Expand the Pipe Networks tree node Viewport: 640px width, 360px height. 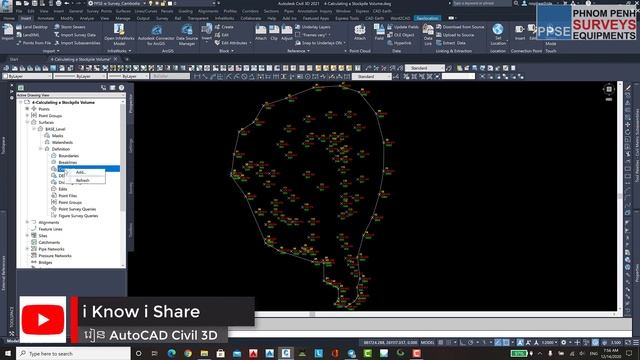tap(27, 249)
